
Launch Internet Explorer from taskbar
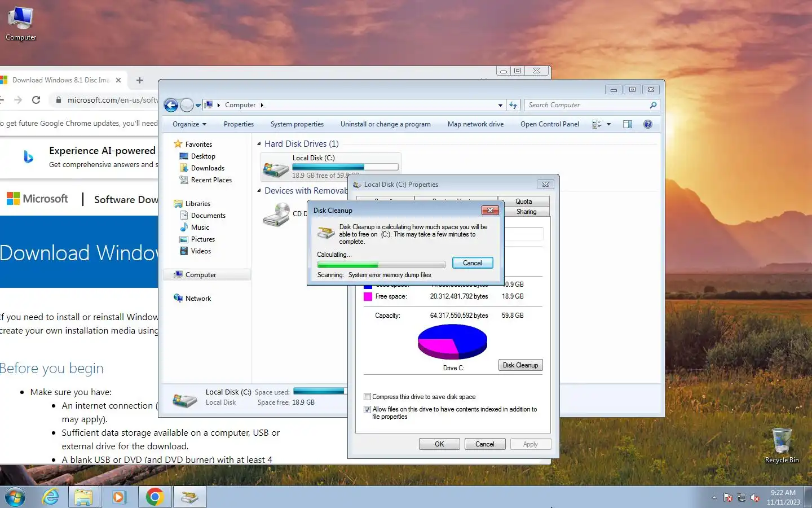point(51,497)
